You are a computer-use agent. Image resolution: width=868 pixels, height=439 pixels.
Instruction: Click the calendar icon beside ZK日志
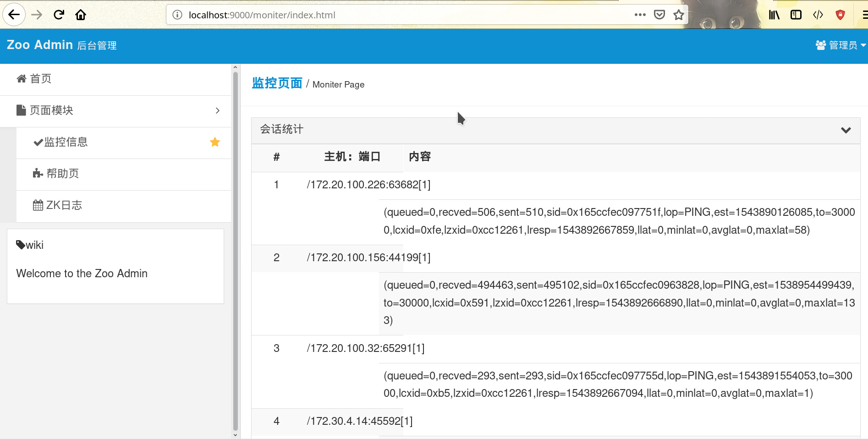point(38,205)
